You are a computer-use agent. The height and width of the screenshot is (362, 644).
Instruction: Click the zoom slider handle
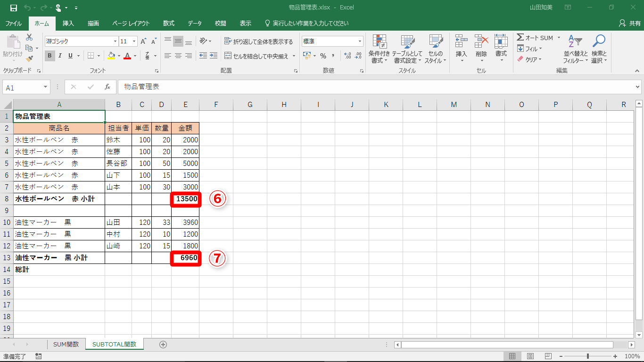(x=587, y=356)
